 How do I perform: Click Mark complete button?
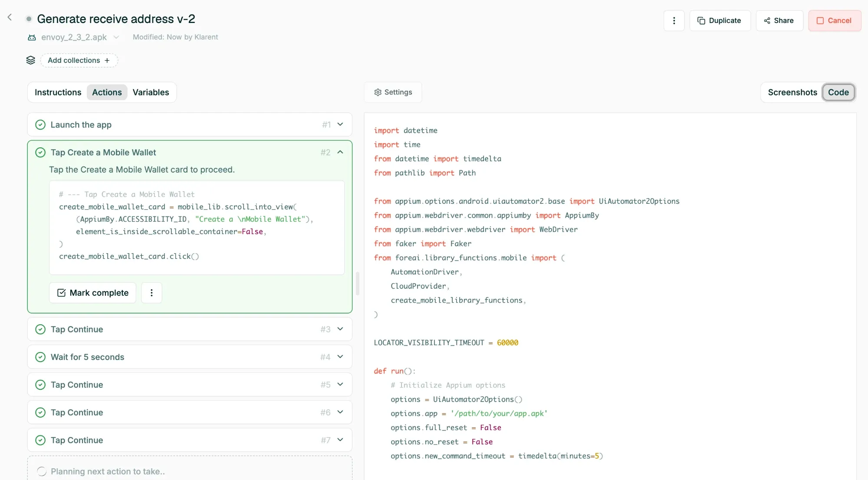93,293
